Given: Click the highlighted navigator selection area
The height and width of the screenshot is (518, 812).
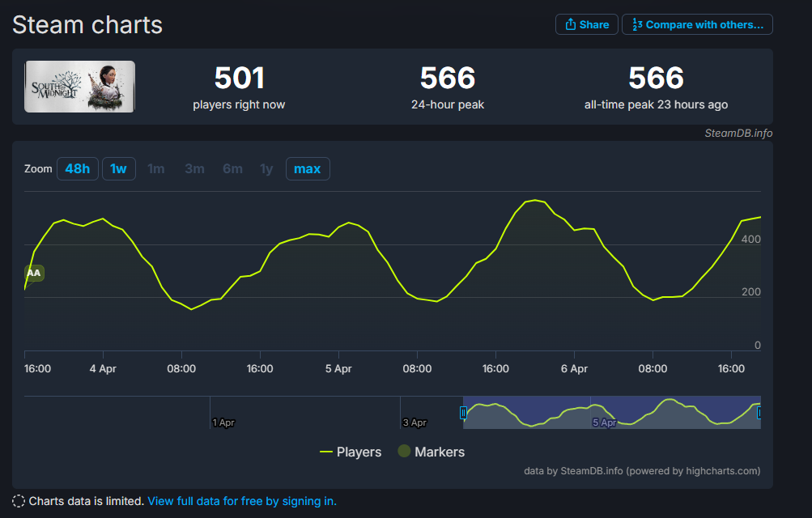Looking at the screenshot, I should 611,413.
